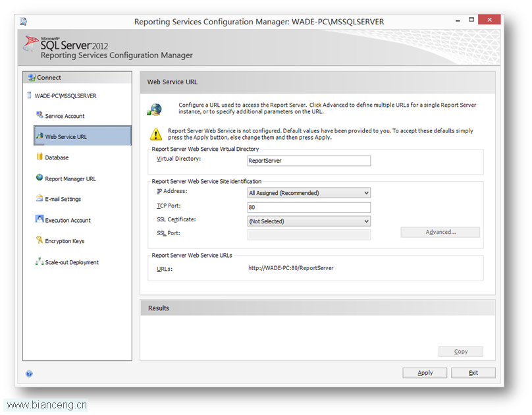Click the Database cylinder icon
Image resolution: width=532 pixels, height=415 pixels.
40,156
